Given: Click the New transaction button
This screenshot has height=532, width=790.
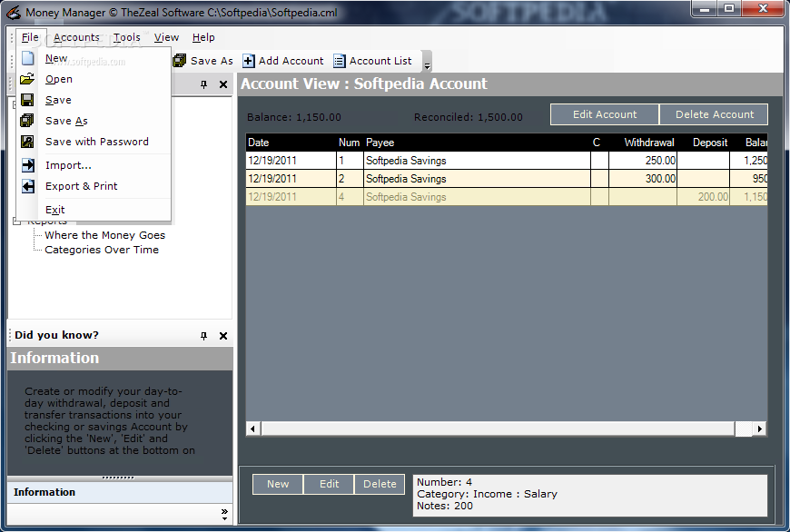Looking at the screenshot, I should point(278,484).
